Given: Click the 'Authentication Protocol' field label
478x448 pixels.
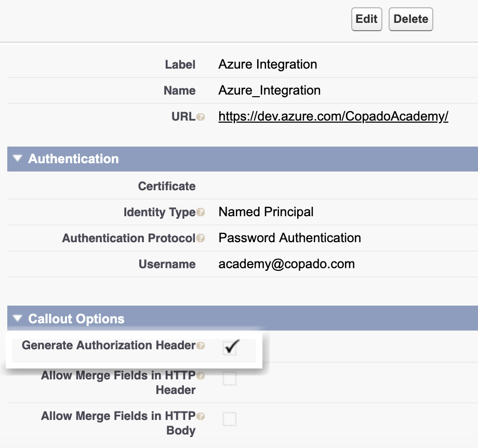Looking at the screenshot, I should pos(129,238).
